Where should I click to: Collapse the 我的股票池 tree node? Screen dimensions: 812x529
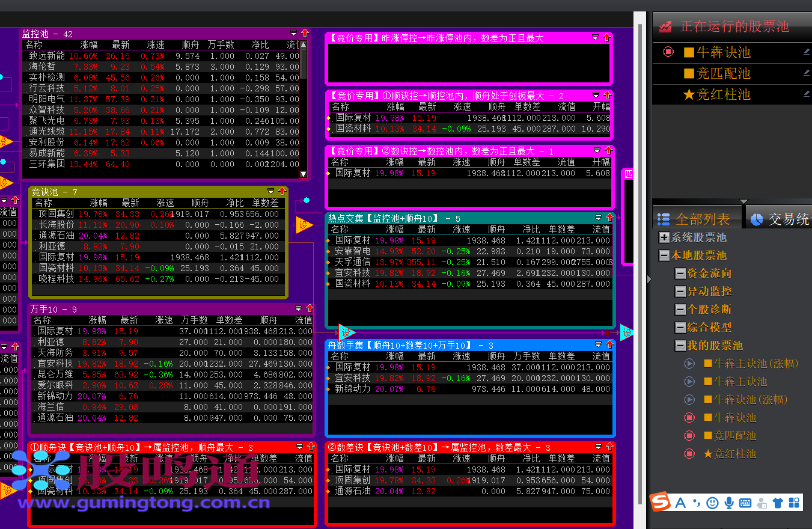click(680, 346)
